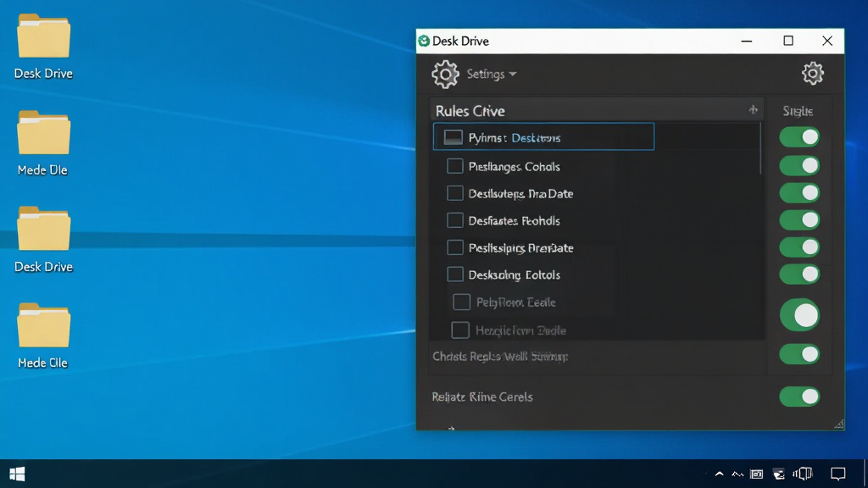Click the large gear icon beside Setings

(445, 75)
